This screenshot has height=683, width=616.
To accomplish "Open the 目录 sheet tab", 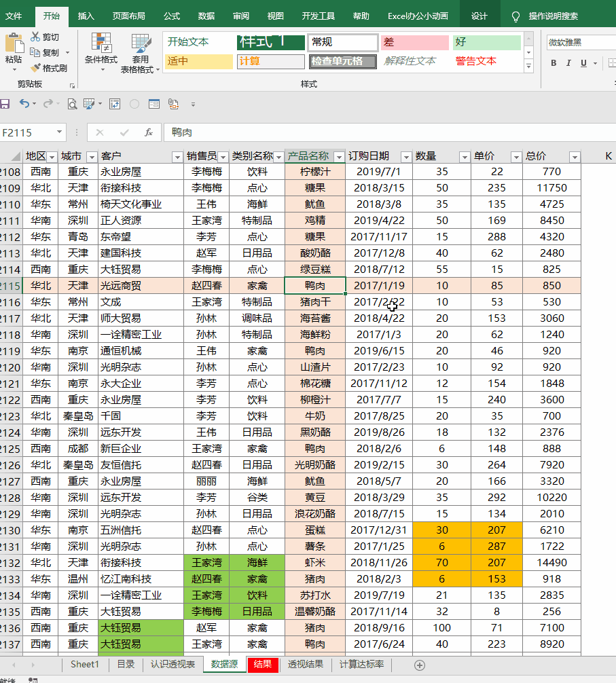I will [126, 664].
